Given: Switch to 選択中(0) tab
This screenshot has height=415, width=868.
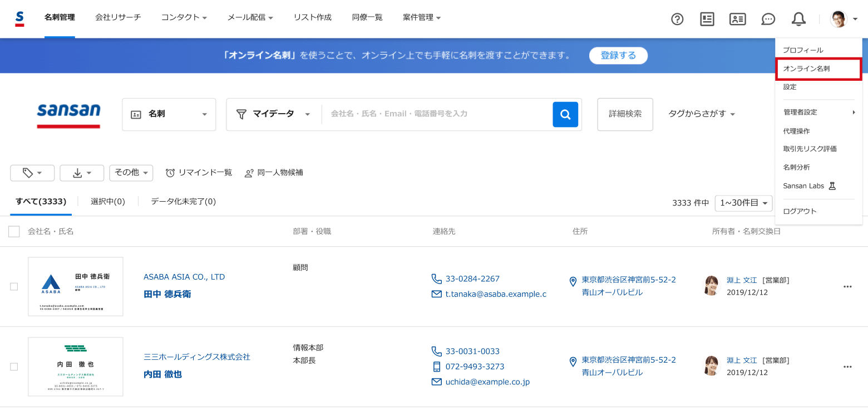Looking at the screenshot, I should coord(108,202).
